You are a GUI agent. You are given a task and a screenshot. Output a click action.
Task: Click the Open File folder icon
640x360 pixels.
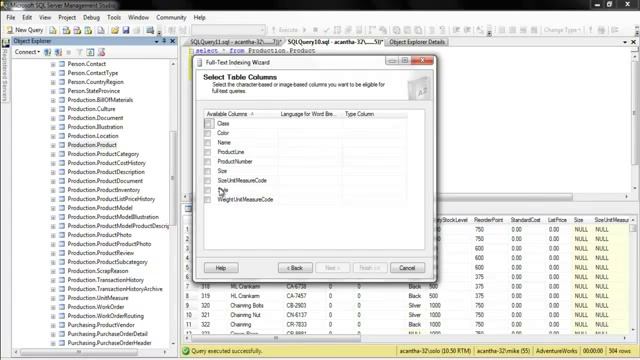pyautogui.click(x=115, y=30)
